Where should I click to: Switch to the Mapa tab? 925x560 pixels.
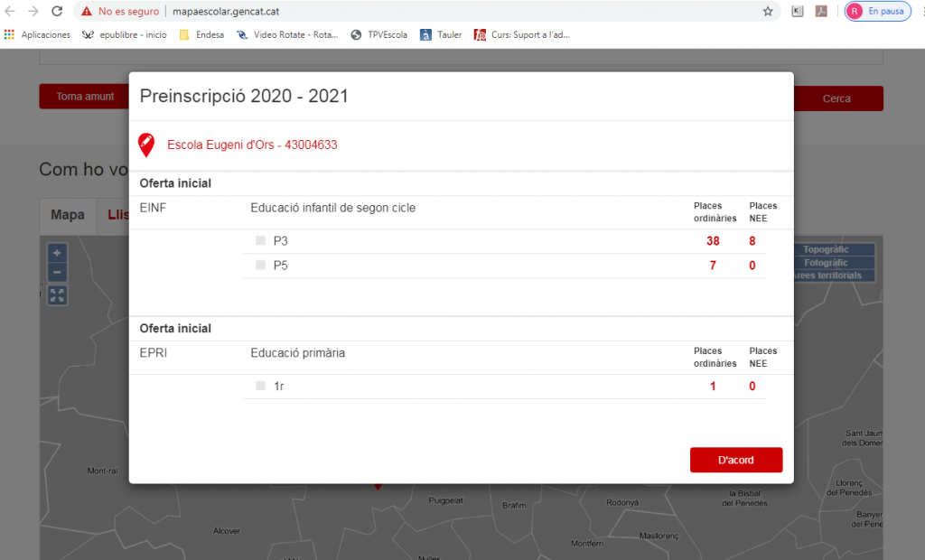pos(68,215)
